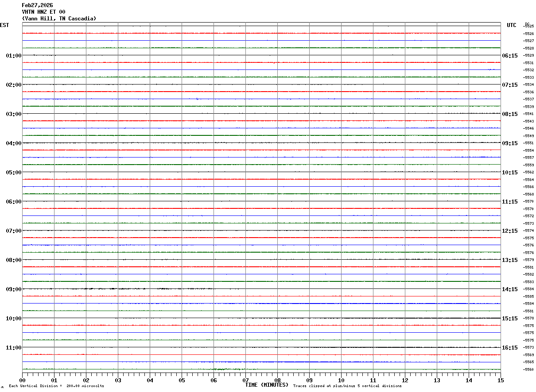Click the DC offset value "-5565"
Viewport: 536px width, 392px height.
528,362
